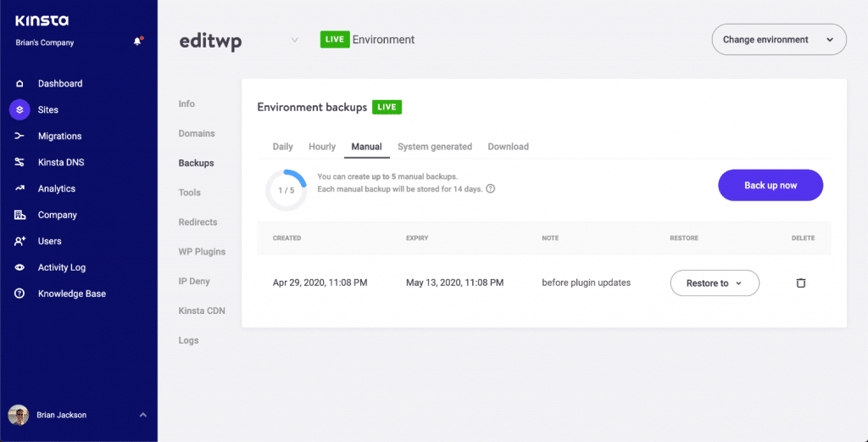
Task: Go to the WP Plugins section
Action: [x=202, y=252]
